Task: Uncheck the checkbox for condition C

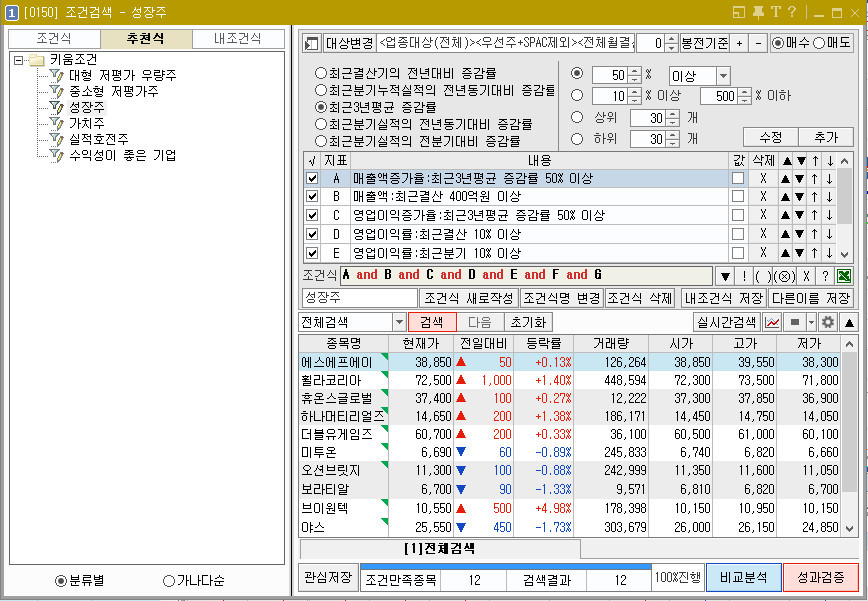Action: pos(313,216)
